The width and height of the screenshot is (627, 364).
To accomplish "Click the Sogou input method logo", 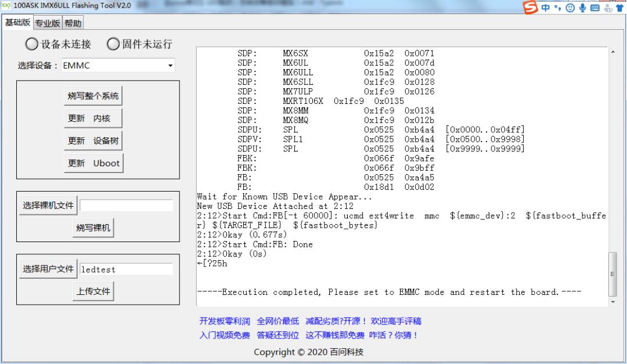I will (x=530, y=7).
